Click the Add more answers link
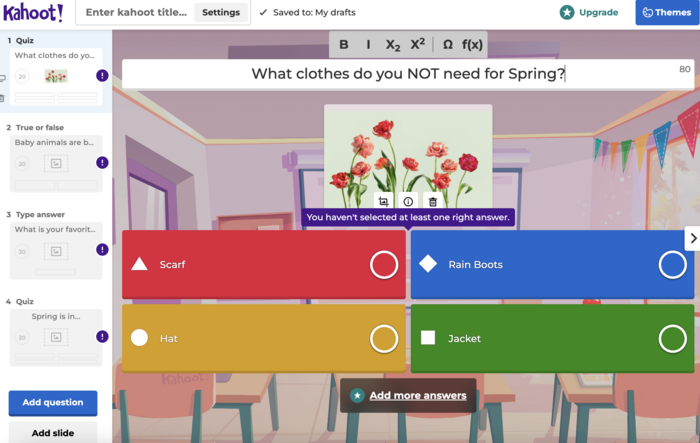Image resolution: width=700 pixels, height=443 pixels. click(417, 395)
